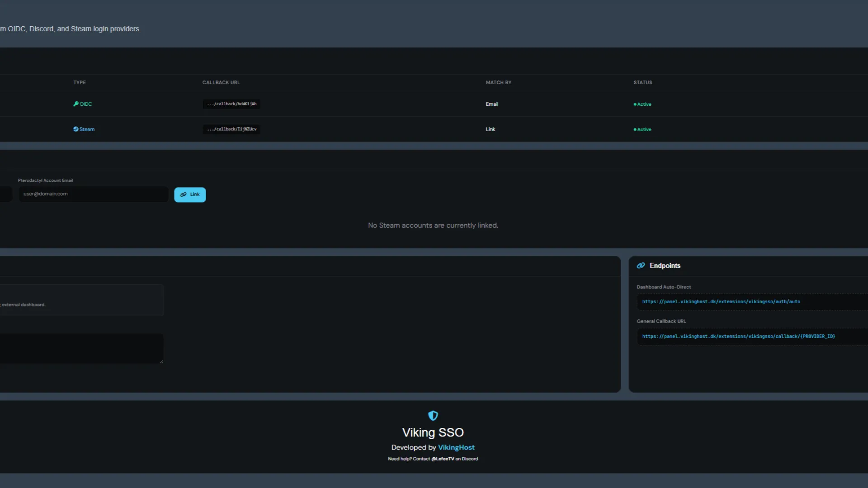Click the green Active dot in OIDC row
868x488 pixels.
tap(635, 104)
